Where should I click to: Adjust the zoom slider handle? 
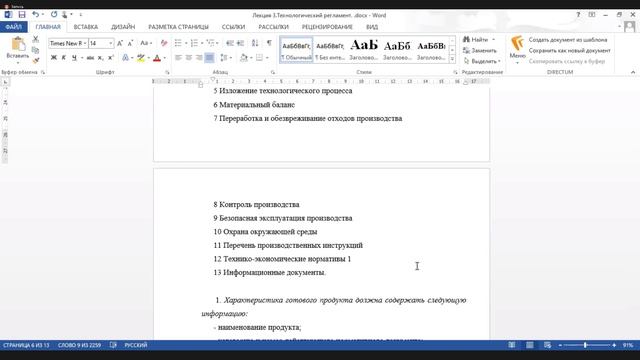585,345
